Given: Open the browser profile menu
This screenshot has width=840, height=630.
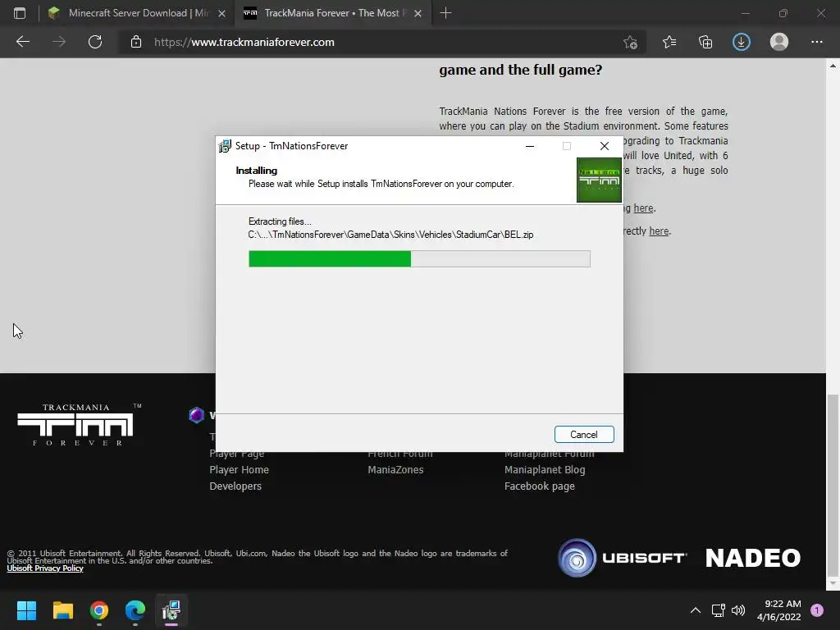Looking at the screenshot, I should [779, 42].
